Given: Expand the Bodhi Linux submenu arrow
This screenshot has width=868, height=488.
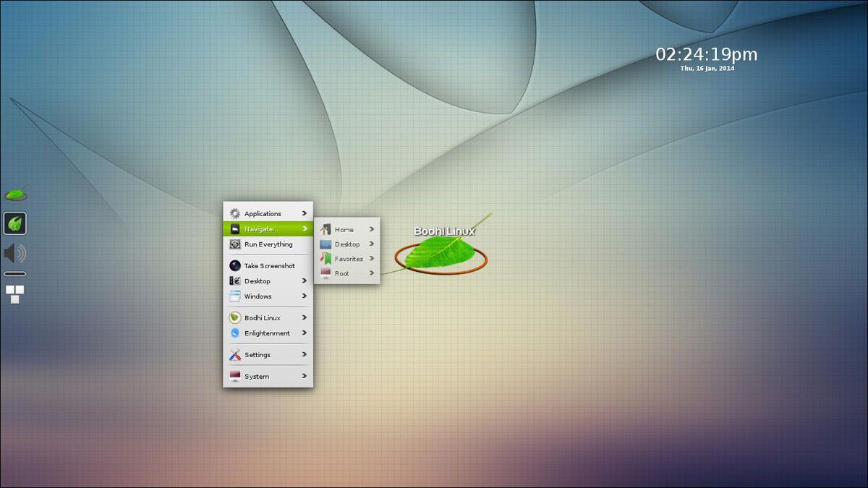Looking at the screenshot, I should [305, 317].
